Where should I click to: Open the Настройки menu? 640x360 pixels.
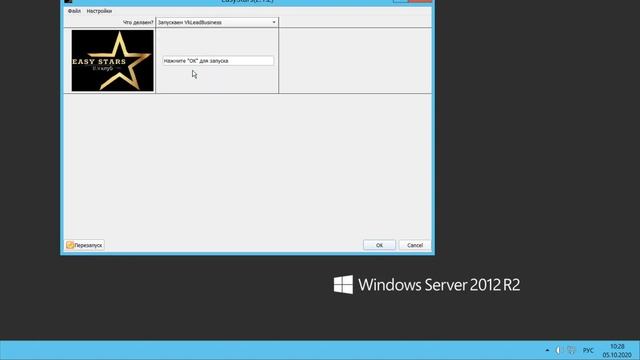pyautogui.click(x=99, y=11)
